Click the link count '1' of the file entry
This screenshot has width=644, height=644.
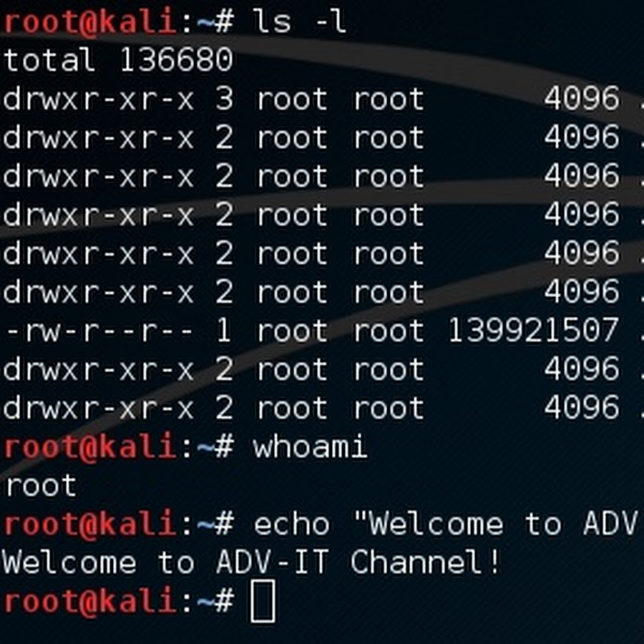pos(224,331)
